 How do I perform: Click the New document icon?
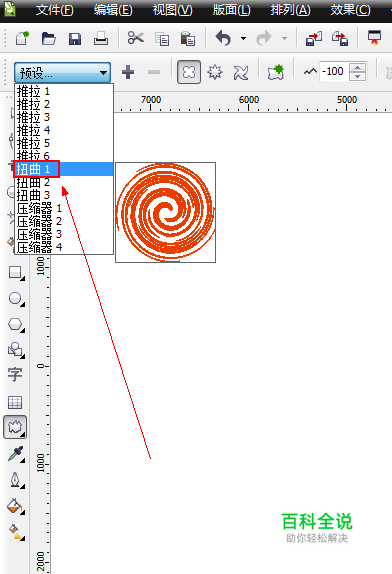point(22,38)
